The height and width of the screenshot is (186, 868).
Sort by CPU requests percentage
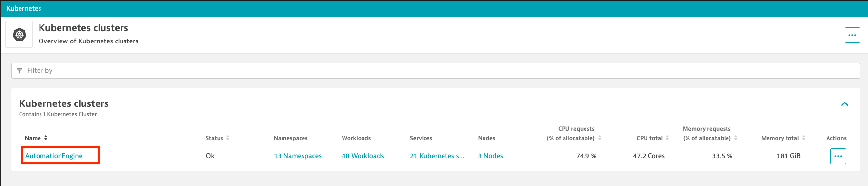[574, 134]
